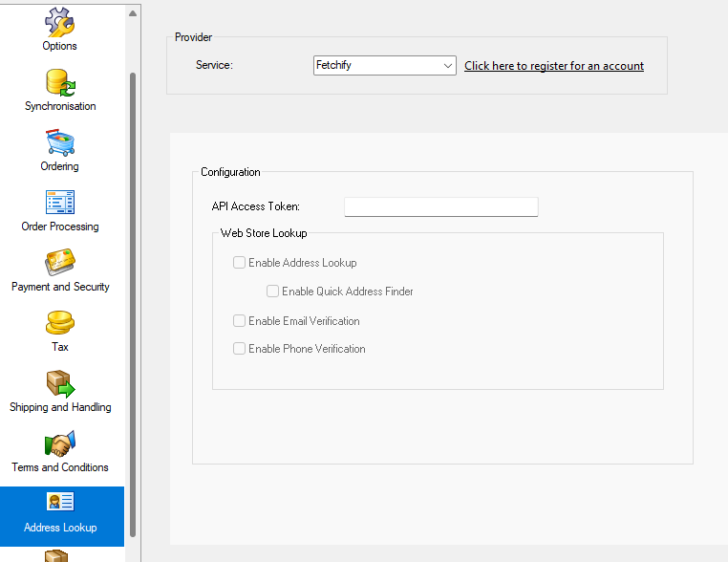Screen dimensions: 728x562
Task: Click the register for an account link
Action: tap(553, 66)
